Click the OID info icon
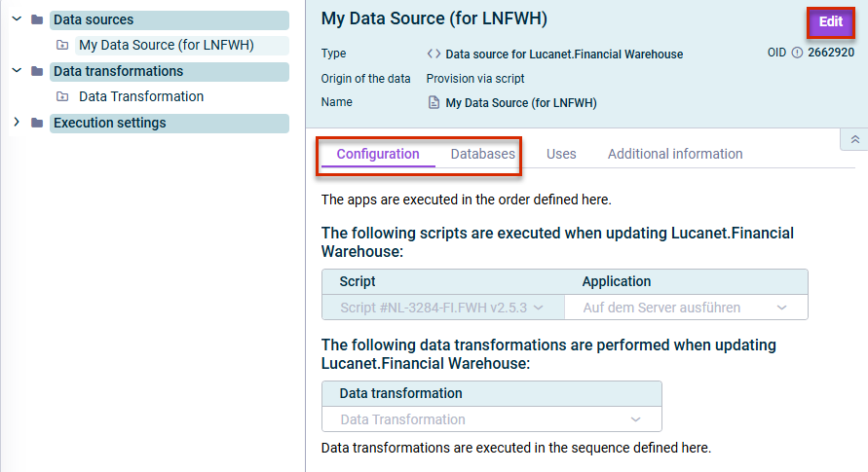This screenshot has height=472, width=868. click(797, 54)
